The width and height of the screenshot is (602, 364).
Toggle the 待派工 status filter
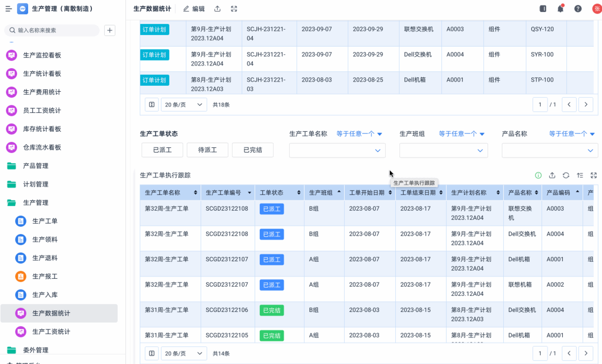(207, 150)
